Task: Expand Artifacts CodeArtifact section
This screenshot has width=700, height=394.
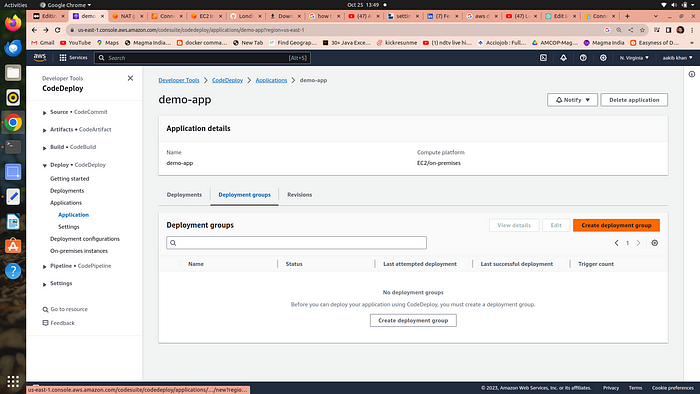Action: (x=45, y=130)
